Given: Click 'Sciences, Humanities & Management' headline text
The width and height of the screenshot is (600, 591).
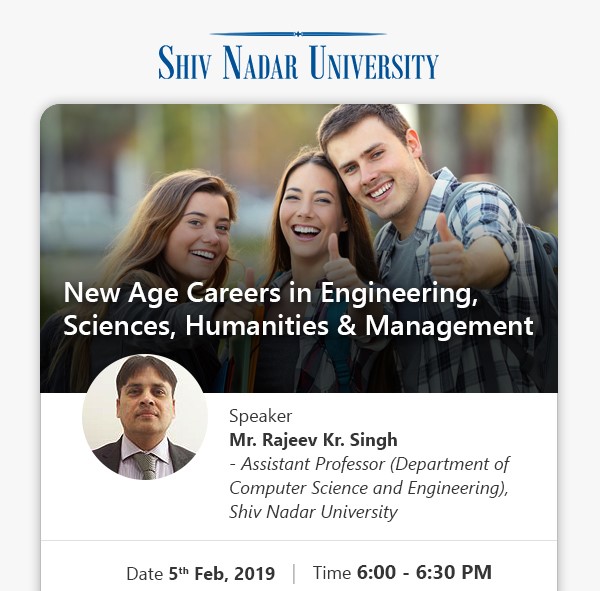Looking at the screenshot, I should click(298, 326).
